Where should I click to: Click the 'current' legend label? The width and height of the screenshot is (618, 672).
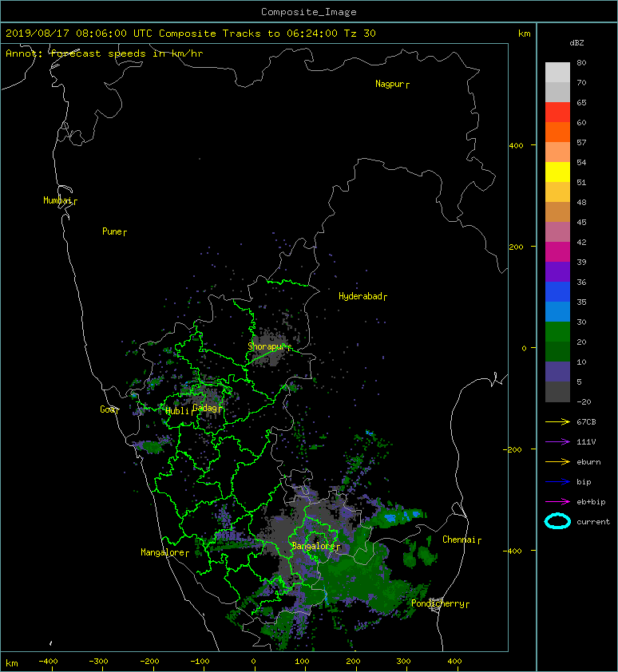(x=593, y=522)
